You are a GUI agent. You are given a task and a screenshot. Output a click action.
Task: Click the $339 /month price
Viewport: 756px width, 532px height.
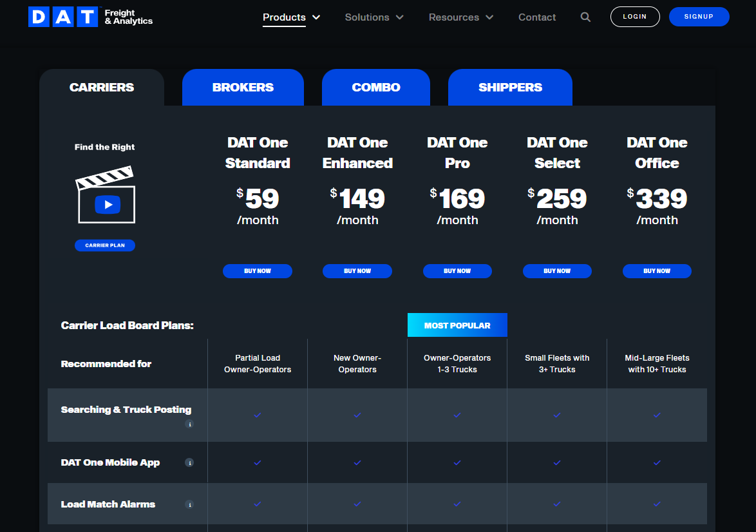click(x=657, y=206)
